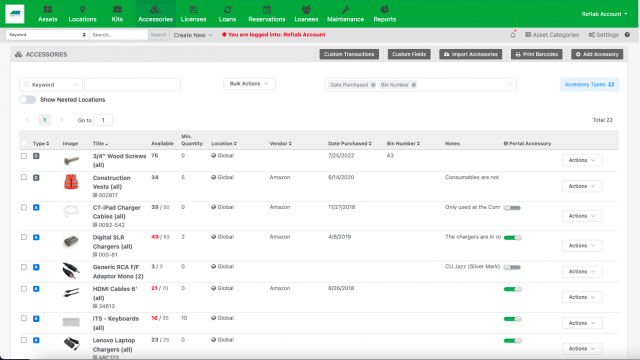Click the notifications bell icon
640x360 pixels.
point(513,35)
